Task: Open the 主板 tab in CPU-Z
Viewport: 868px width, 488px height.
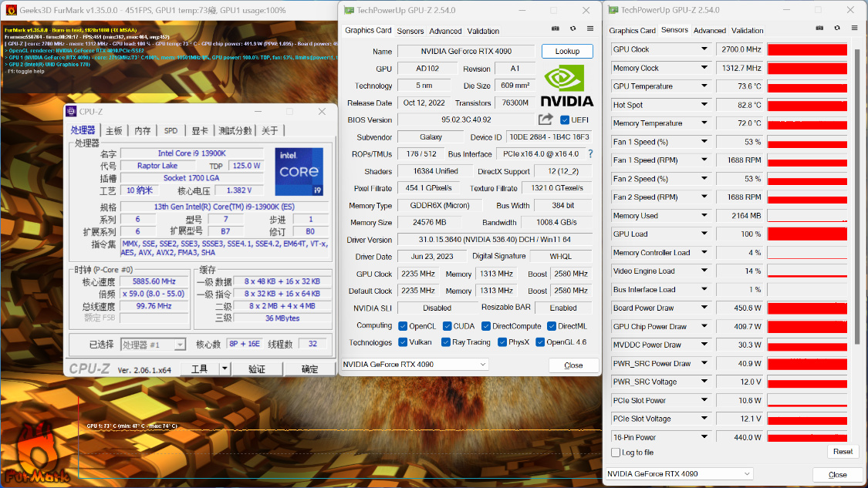Action: coord(114,130)
